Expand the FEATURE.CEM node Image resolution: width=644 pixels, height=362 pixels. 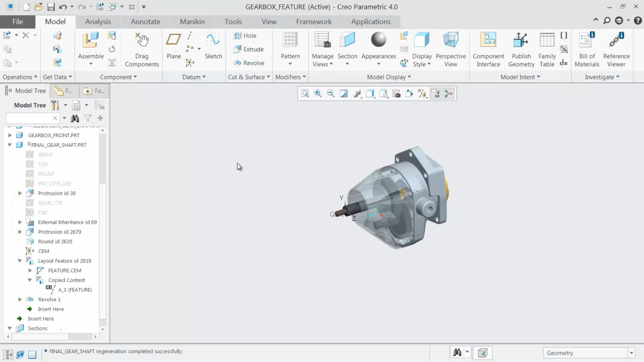coord(30,270)
